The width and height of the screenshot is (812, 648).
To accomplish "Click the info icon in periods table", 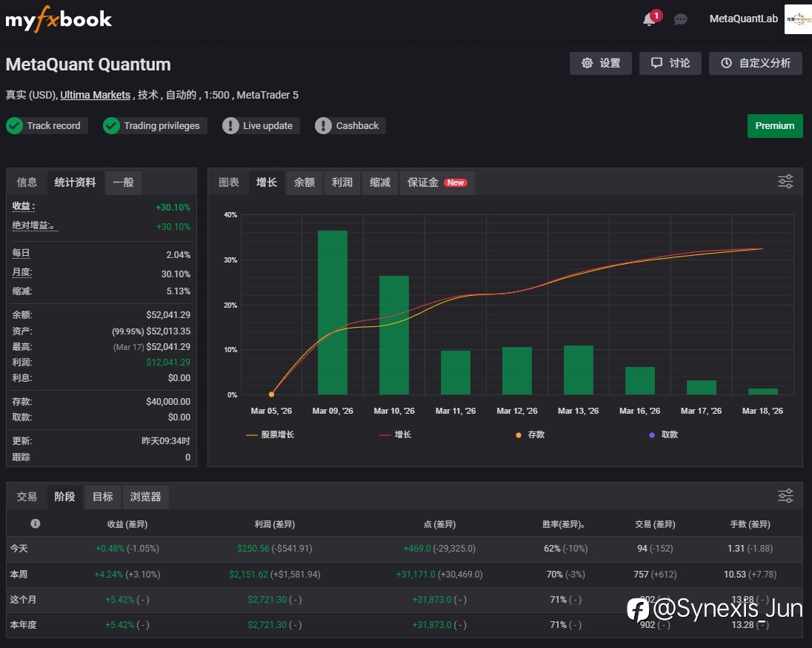I will (36, 523).
